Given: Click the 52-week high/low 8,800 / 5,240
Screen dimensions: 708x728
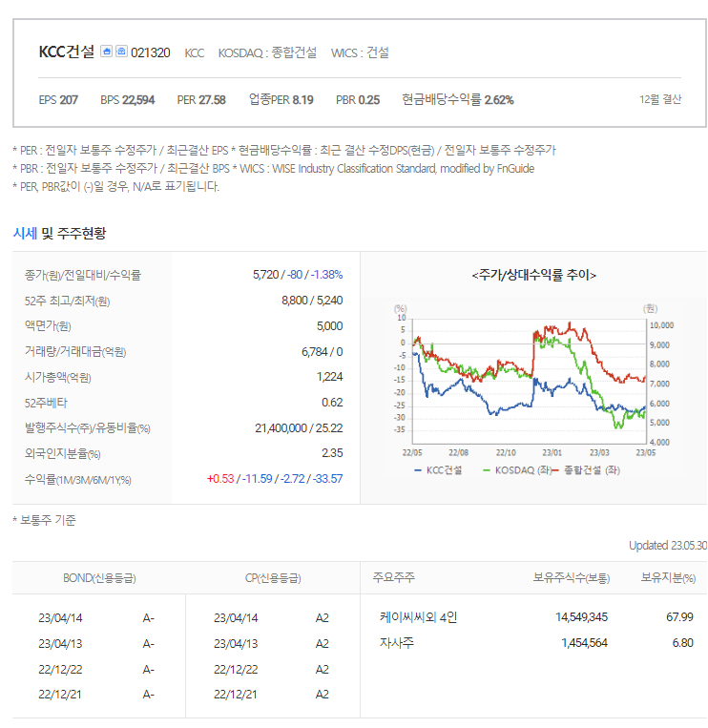Looking at the screenshot, I should pos(312,301).
